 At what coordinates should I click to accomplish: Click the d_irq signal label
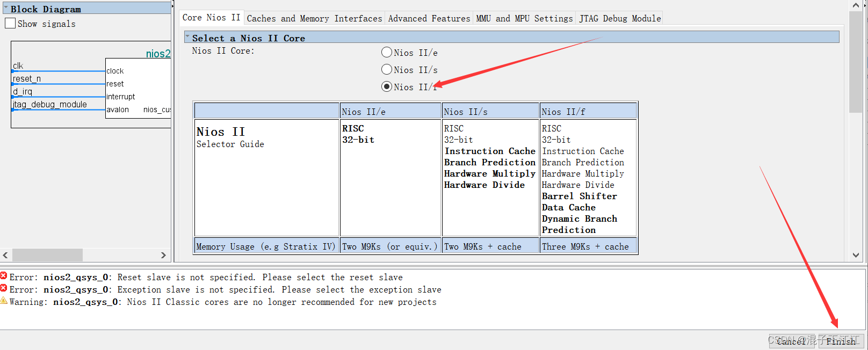[x=23, y=91]
